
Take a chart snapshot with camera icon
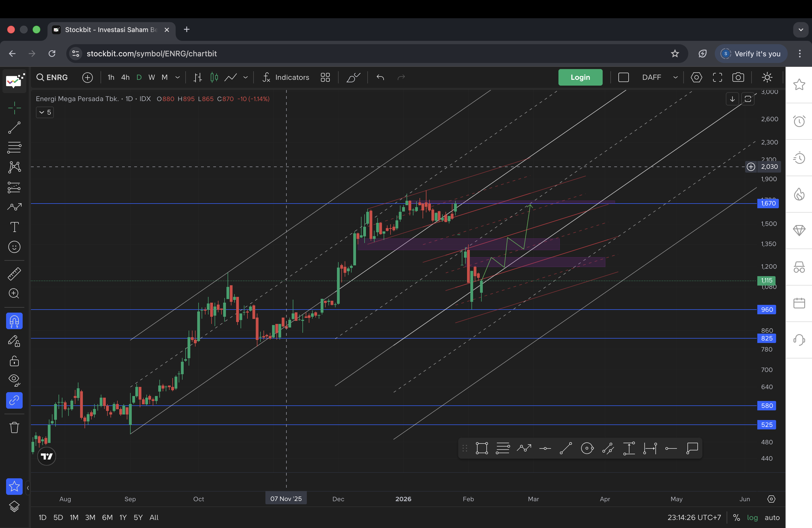point(738,77)
